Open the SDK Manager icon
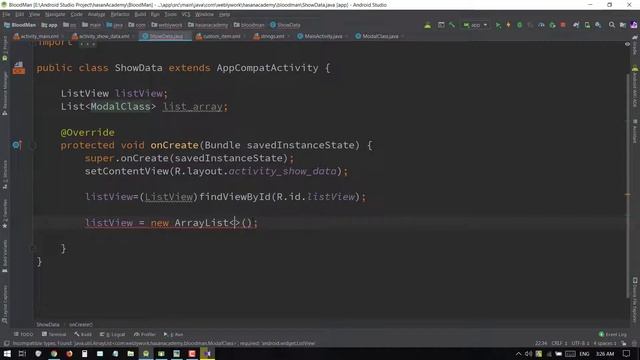Image resolution: width=640 pixels, height=360 pixels. [x=598, y=25]
